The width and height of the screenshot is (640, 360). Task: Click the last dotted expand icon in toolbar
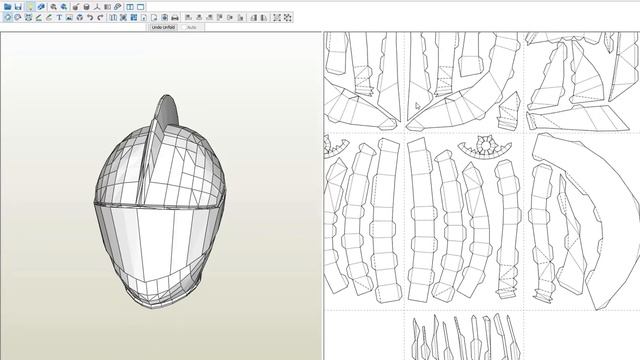288,18
